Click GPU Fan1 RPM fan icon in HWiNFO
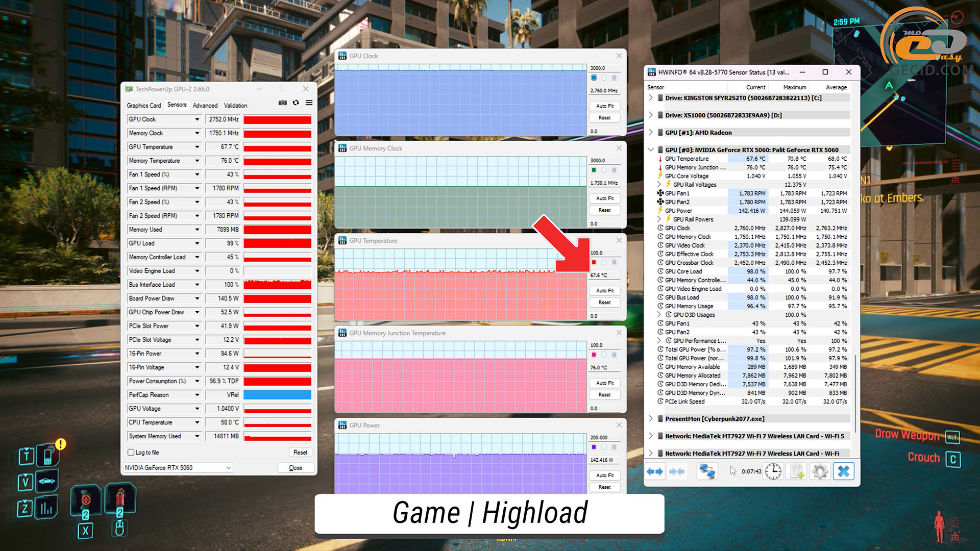This screenshot has width=980, height=551. click(x=660, y=193)
